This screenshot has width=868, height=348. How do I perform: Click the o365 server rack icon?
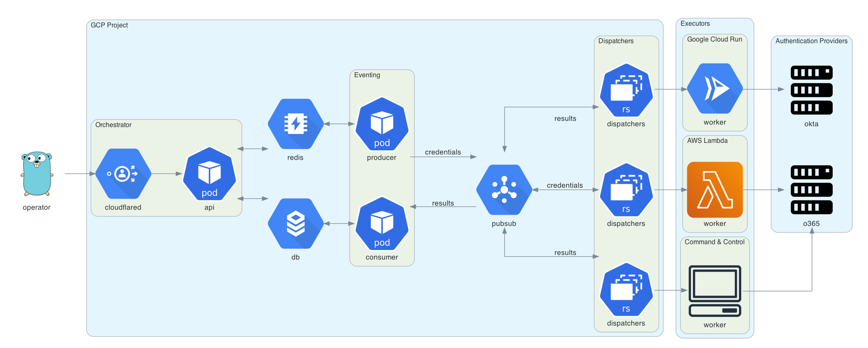coord(811,190)
